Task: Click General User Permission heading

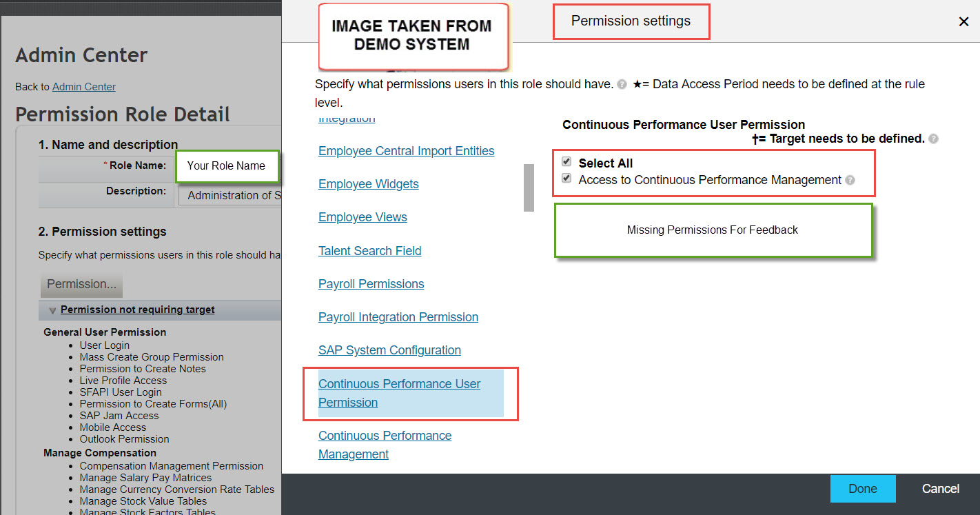Action: (105, 332)
